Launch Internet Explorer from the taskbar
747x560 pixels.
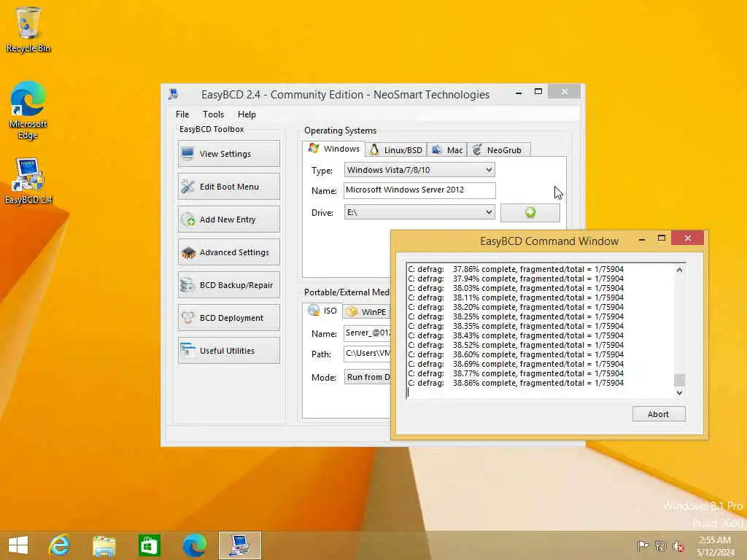click(60, 545)
